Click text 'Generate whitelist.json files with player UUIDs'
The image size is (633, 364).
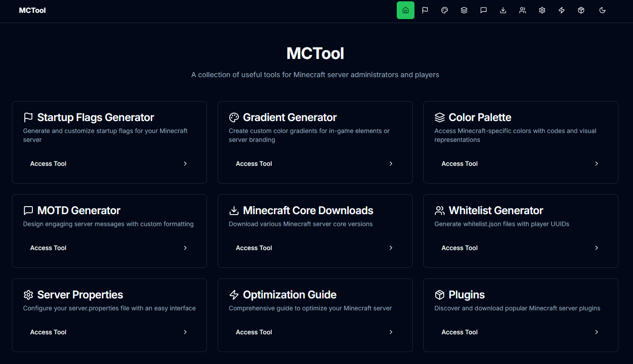coord(502,224)
